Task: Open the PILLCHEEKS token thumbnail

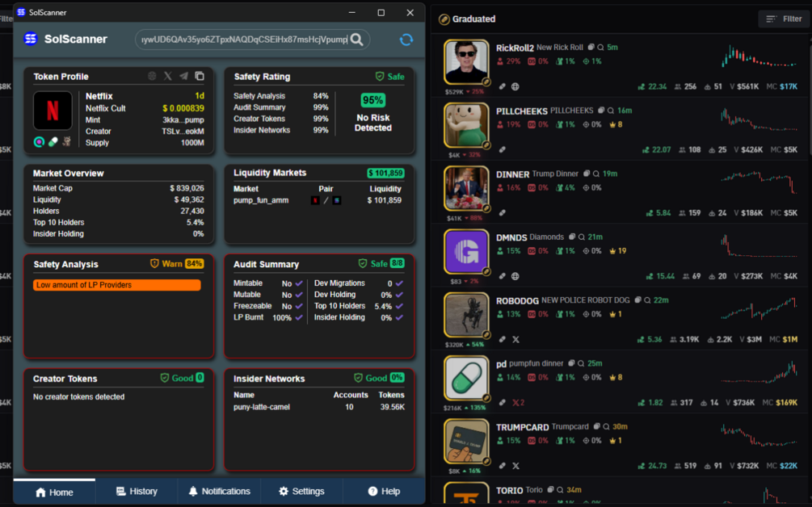Action: [466, 125]
